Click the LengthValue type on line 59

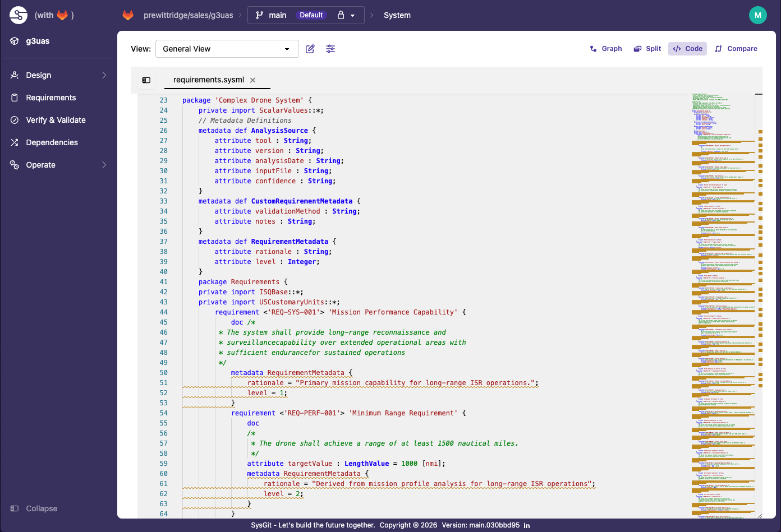coord(367,464)
